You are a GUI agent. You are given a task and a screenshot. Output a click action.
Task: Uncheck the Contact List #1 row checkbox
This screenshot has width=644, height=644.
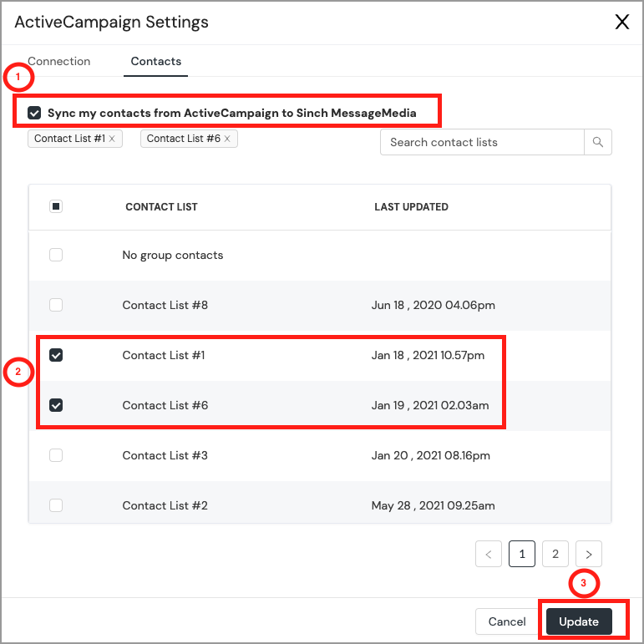pyautogui.click(x=56, y=355)
